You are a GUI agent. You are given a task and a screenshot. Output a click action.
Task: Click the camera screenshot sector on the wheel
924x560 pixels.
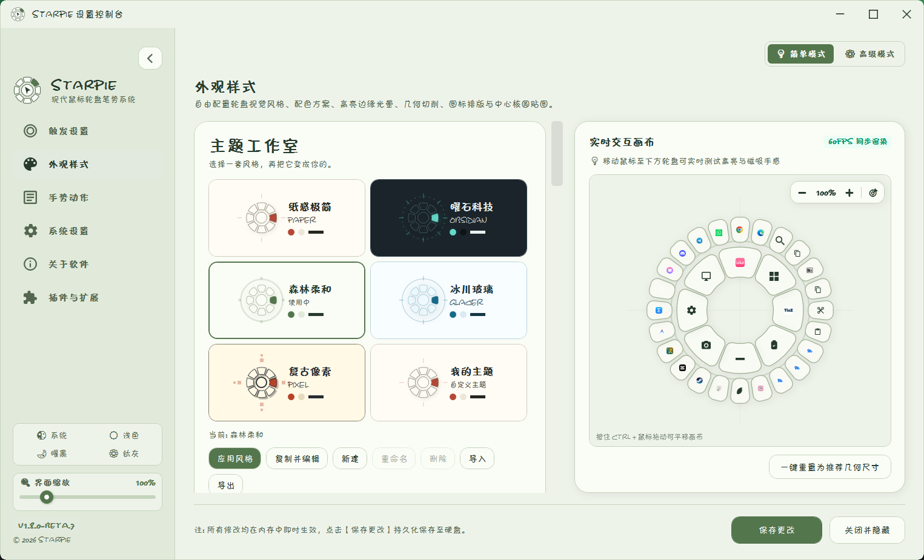706,344
